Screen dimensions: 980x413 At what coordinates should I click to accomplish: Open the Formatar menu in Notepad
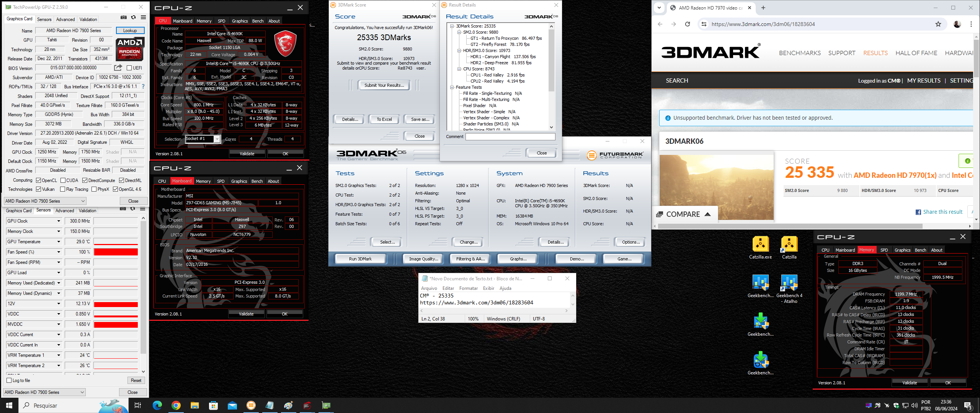469,288
